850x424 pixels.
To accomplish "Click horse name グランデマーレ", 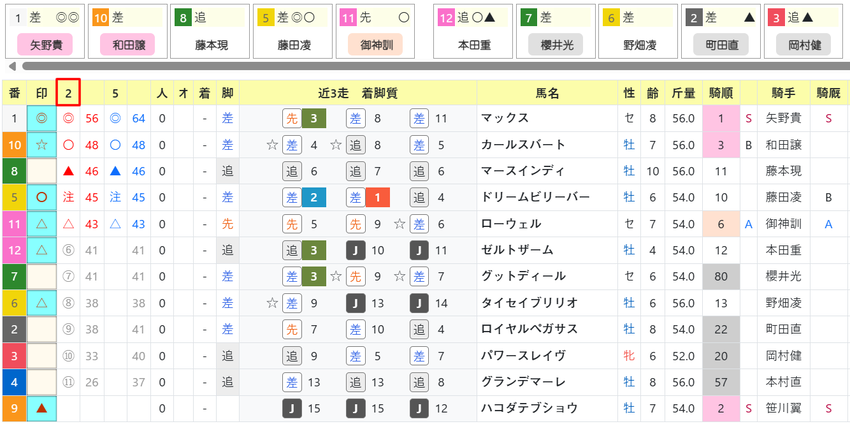I will [523, 382].
